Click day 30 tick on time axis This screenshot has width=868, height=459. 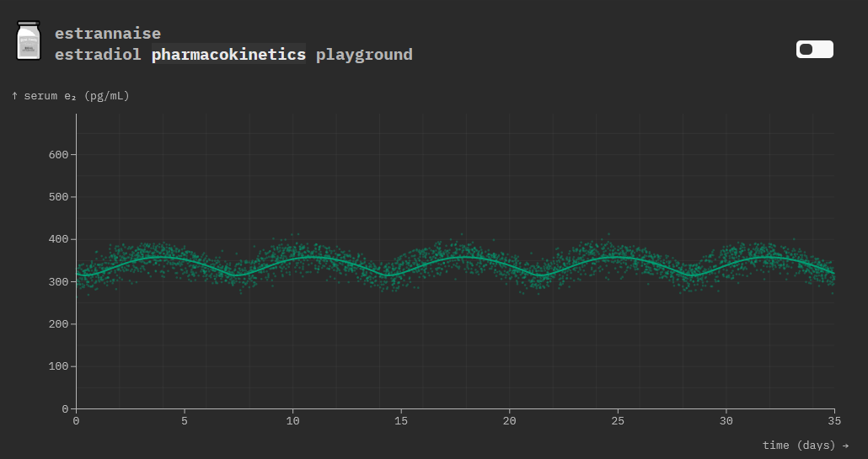click(726, 420)
